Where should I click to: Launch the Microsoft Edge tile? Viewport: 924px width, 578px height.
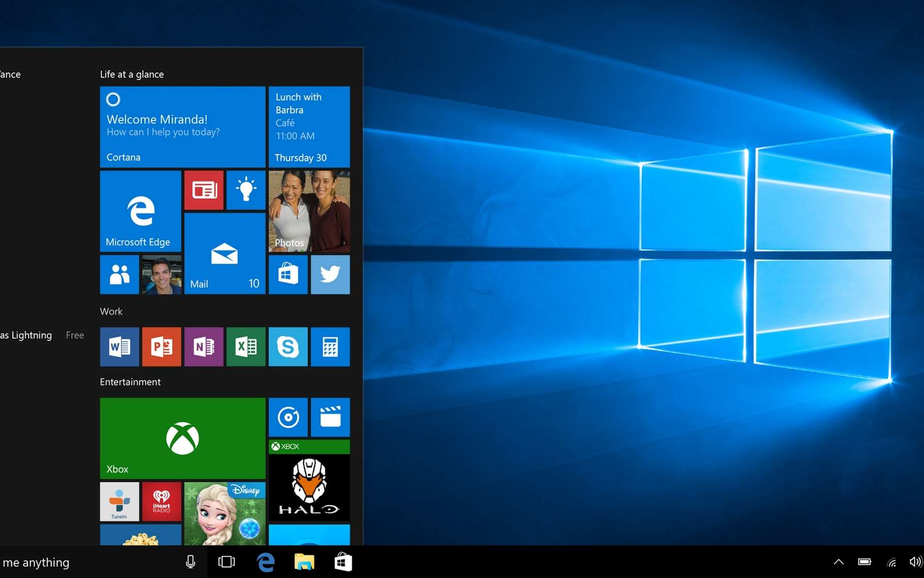click(x=141, y=211)
